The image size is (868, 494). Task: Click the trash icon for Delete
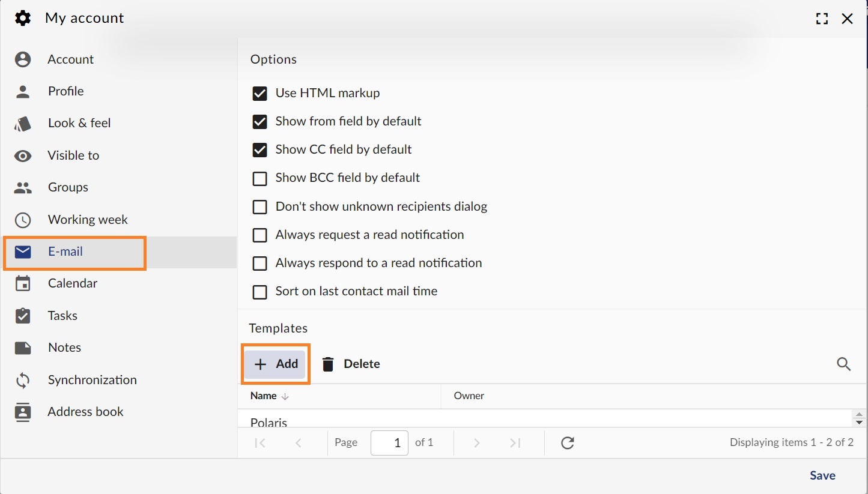(x=328, y=364)
